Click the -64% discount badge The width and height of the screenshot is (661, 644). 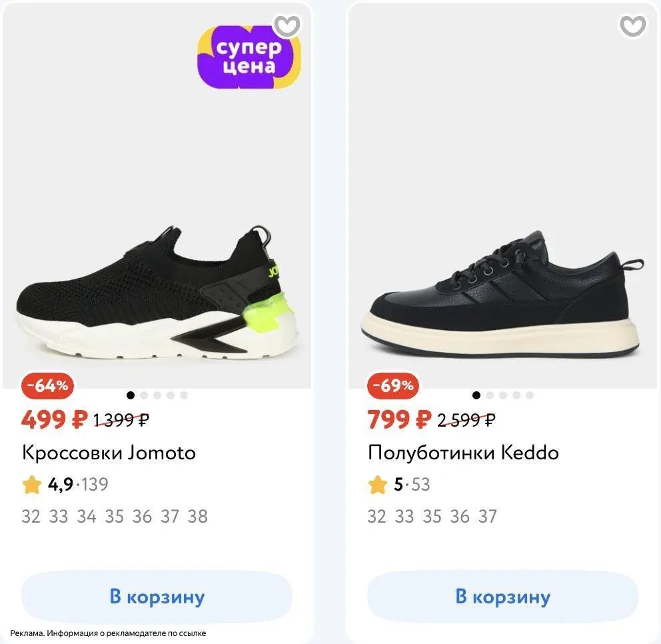pos(47,385)
